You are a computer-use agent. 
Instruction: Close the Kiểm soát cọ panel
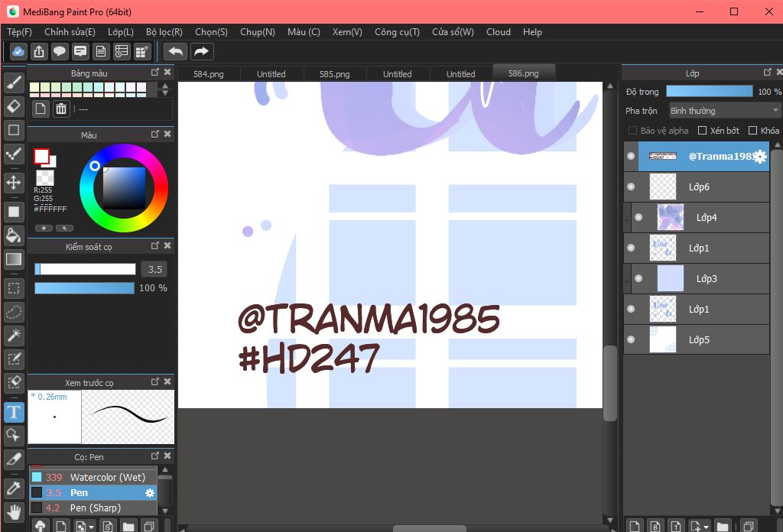coord(167,245)
